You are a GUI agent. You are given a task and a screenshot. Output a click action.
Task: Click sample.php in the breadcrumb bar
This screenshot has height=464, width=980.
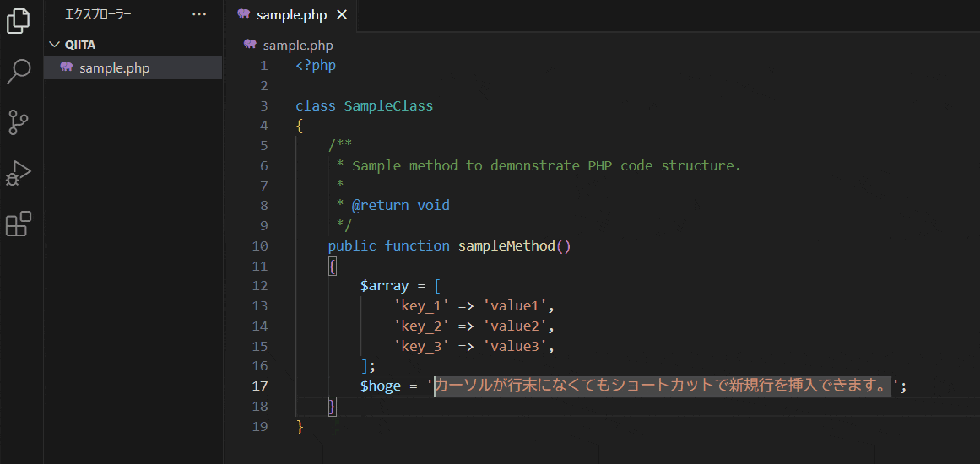pyautogui.click(x=298, y=45)
